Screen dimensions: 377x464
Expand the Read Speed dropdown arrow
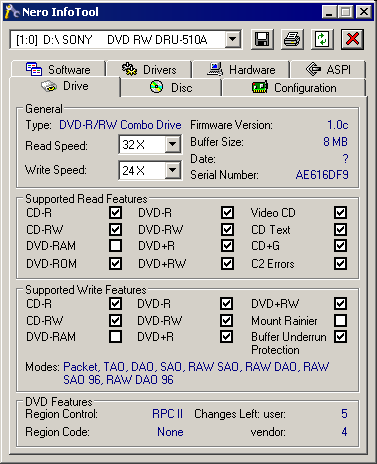coord(172,144)
